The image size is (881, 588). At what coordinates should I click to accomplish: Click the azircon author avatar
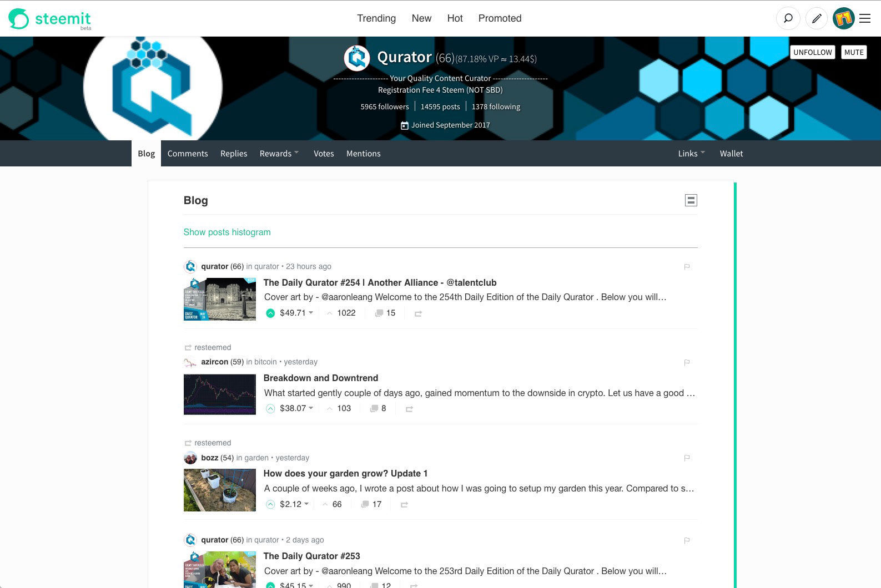190,362
